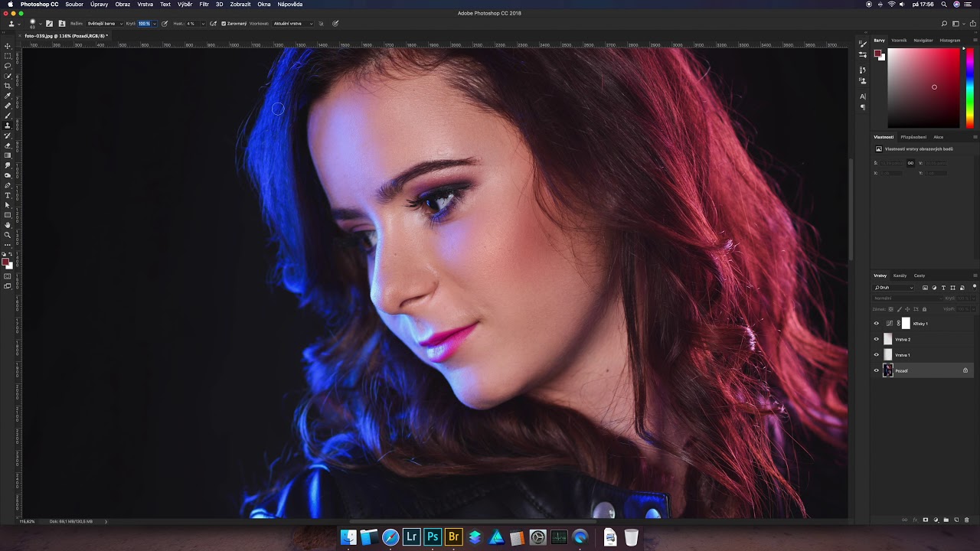Select the History Brush tool
Image resolution: width=980 pixels, height=551 pixels.
(x=8, y=135)
